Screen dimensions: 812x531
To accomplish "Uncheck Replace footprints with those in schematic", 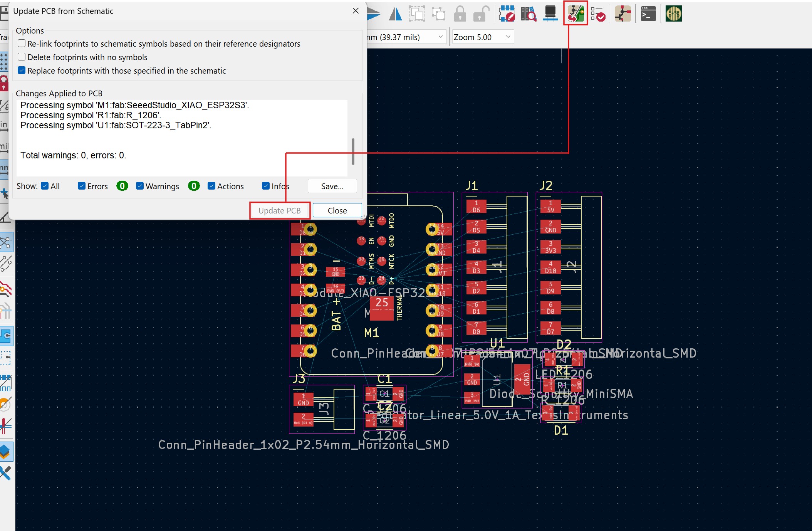I will pyautogui.click(x=22, y=71).
